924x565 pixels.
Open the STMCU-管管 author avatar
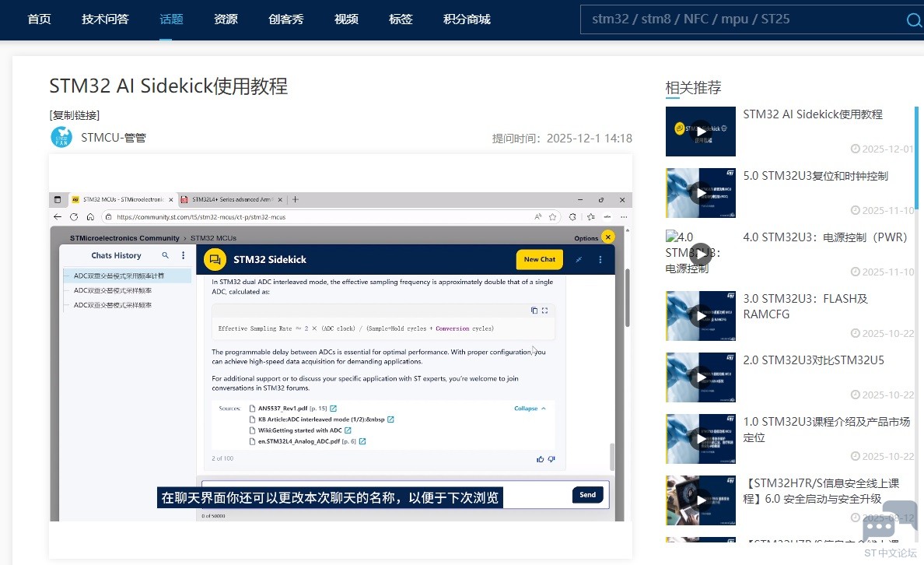point(61,138)
